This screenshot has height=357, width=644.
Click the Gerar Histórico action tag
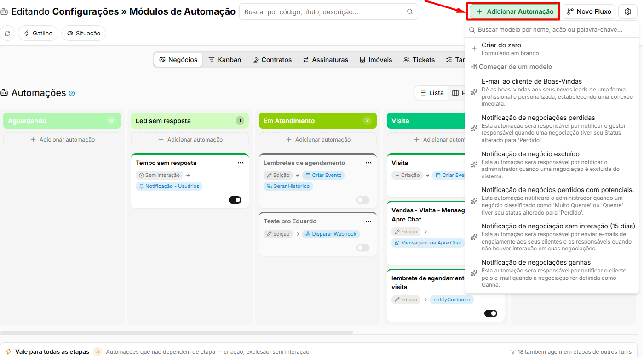click(288, 186)
